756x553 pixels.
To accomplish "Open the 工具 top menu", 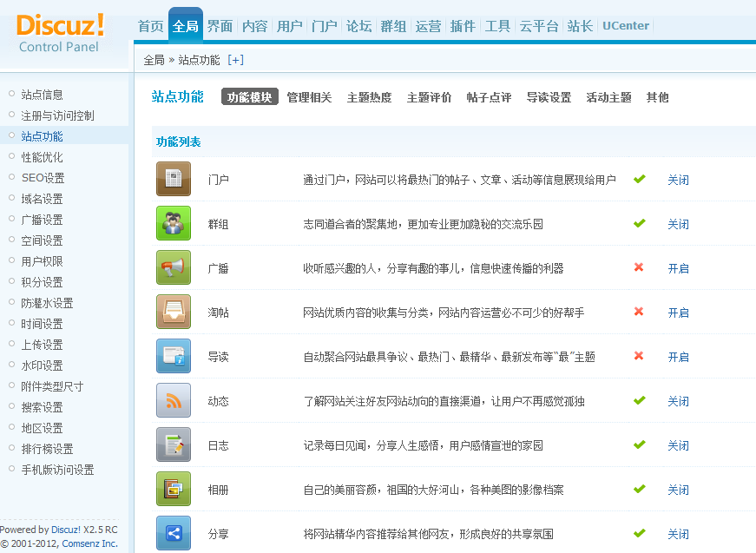I will (497, 26).
